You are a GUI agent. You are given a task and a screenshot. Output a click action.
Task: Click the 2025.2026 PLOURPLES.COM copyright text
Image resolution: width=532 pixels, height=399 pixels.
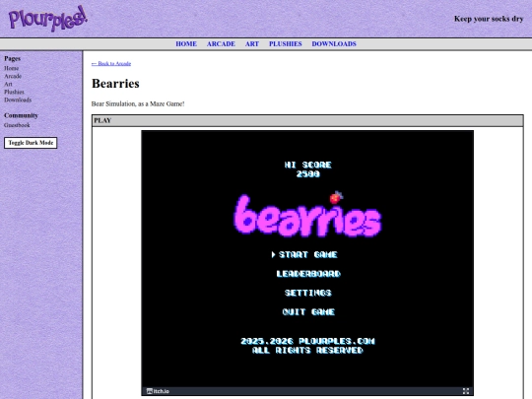(x=307, y=341)
